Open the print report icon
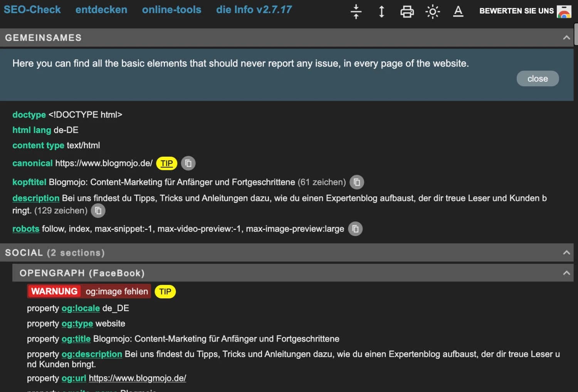578x392 pixels. click(407, 12)
